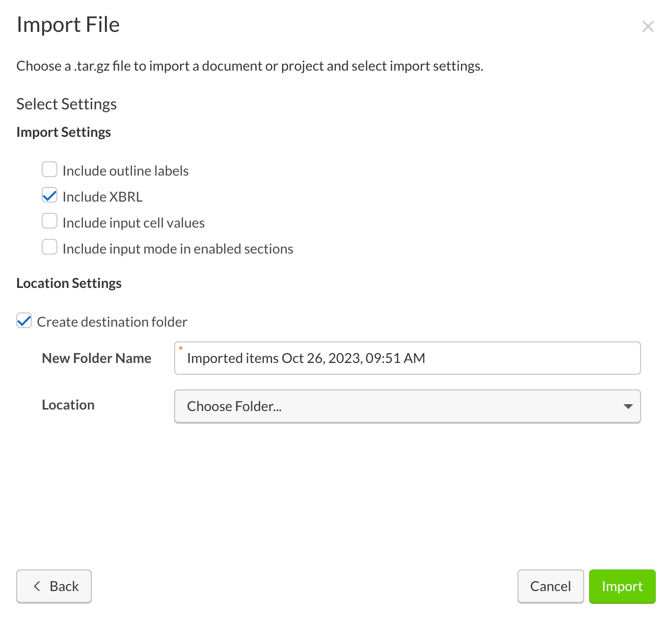672x619 pixels.
Task: Cancel the file import
Action: click(x=550, y=586)
